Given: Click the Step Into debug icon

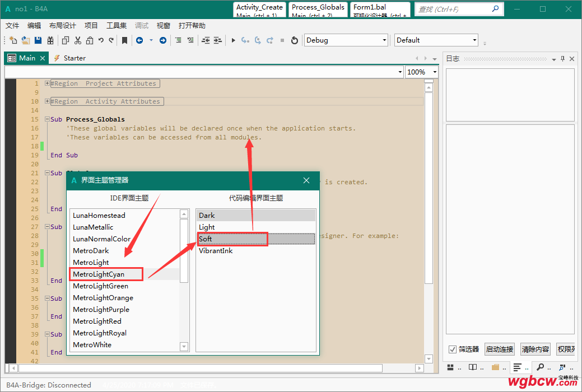Looking at the screenshot, I should coord(245,40).
